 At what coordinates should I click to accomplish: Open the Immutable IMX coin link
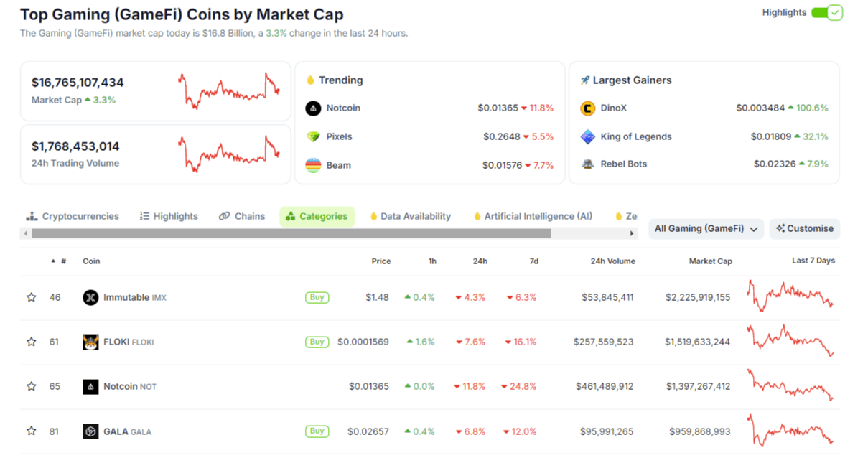tap(135, 297)
